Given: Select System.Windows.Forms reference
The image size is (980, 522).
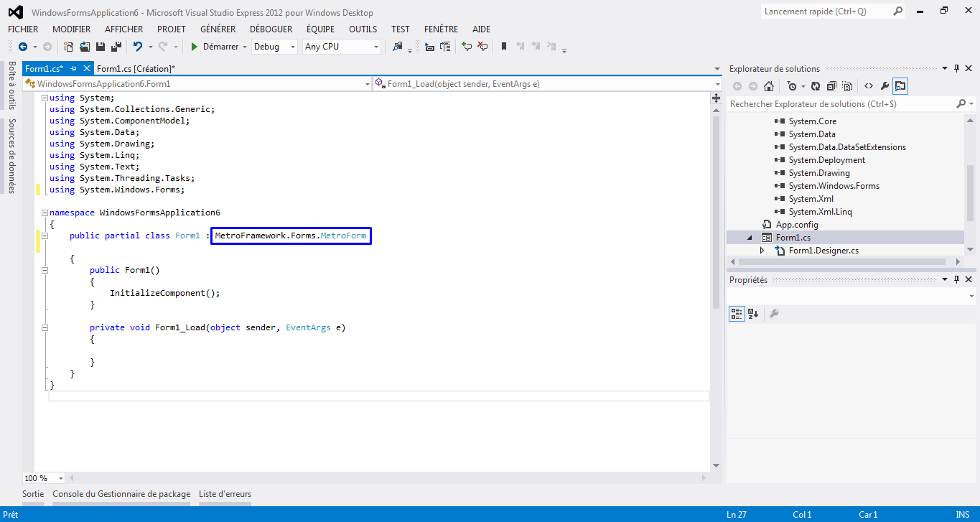Looking at the screenshot, I should click(834, 186).
